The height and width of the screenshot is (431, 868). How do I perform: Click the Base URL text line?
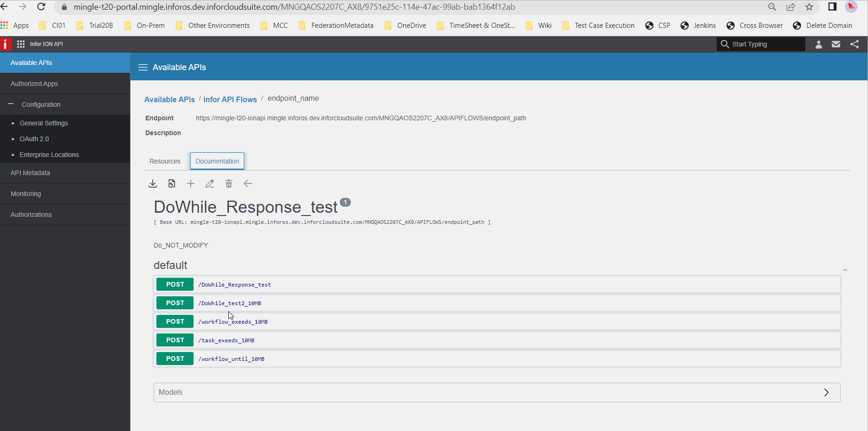point(322,222)
